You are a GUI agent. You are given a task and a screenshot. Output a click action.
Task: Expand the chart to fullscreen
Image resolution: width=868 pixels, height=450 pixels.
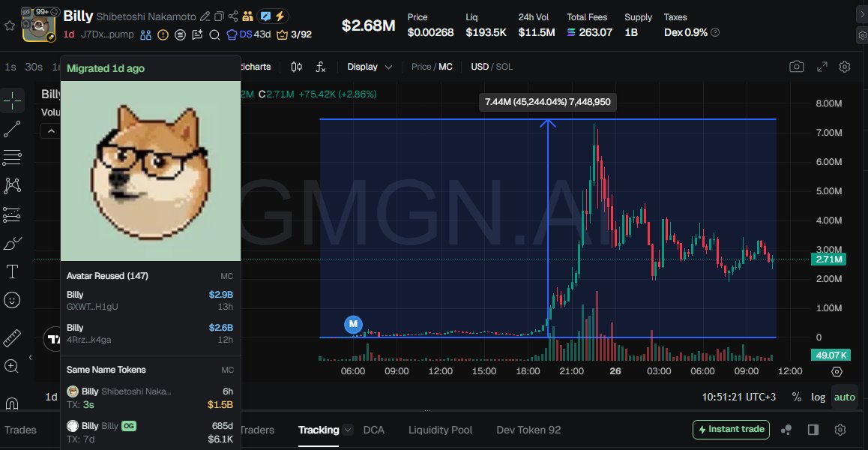click(822, 67)
